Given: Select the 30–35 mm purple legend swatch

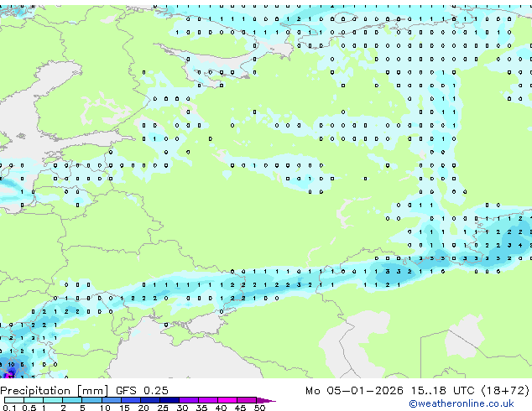Looking at the screenshot, I should pos(189,400).
